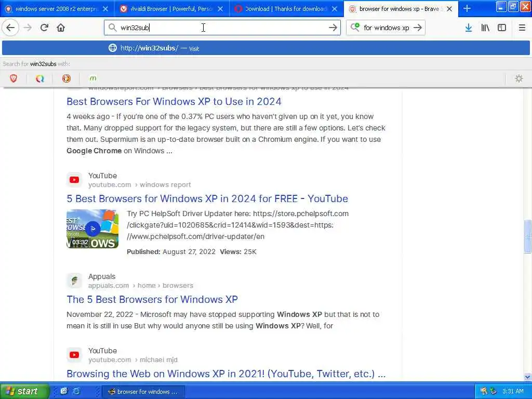Open the downloads panel
The width and height of the screenshot is (532, 399).
coord(469,28)
